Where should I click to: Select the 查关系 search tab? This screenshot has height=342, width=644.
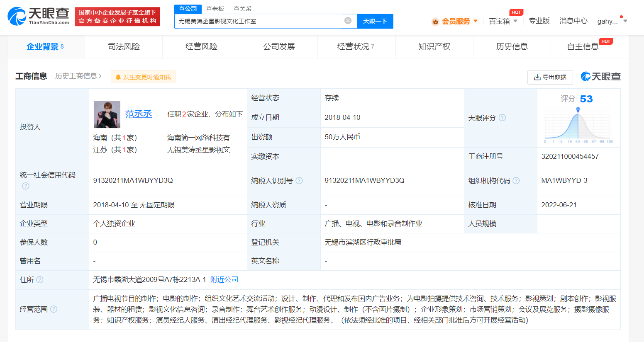coord(242,9)
